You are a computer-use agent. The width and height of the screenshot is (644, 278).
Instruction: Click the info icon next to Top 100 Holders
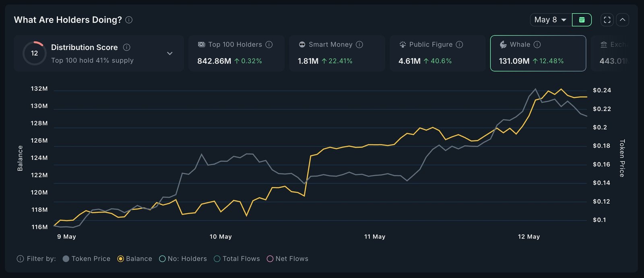[269, 45]
